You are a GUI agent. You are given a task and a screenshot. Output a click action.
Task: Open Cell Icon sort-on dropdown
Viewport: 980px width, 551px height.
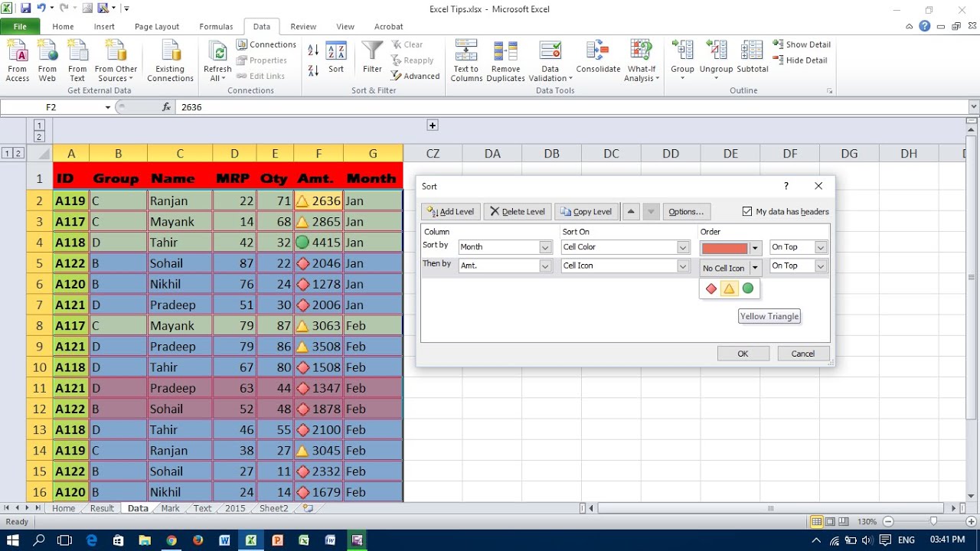[x=683, y=266]
